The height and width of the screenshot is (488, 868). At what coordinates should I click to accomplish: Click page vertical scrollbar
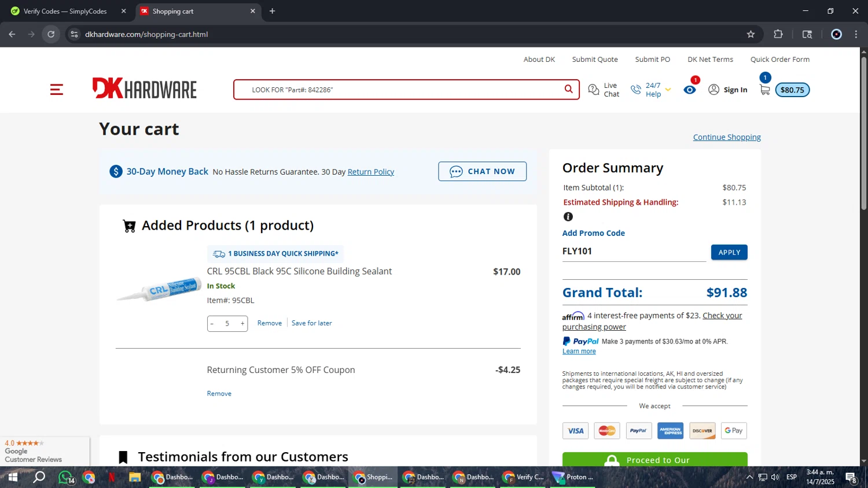[864, 133]
